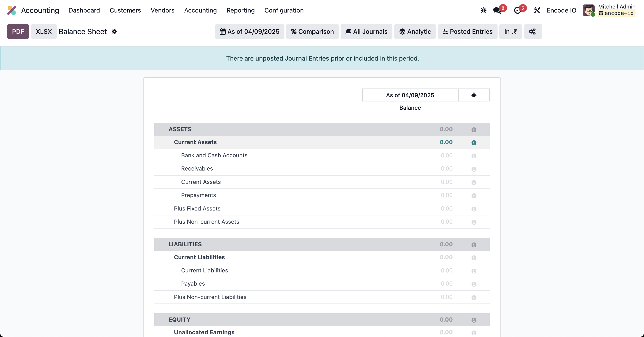This screenshot has width=644, height=337.
Task: Click info icon on Current Assets total row
Action: click(x=474, y=142)
